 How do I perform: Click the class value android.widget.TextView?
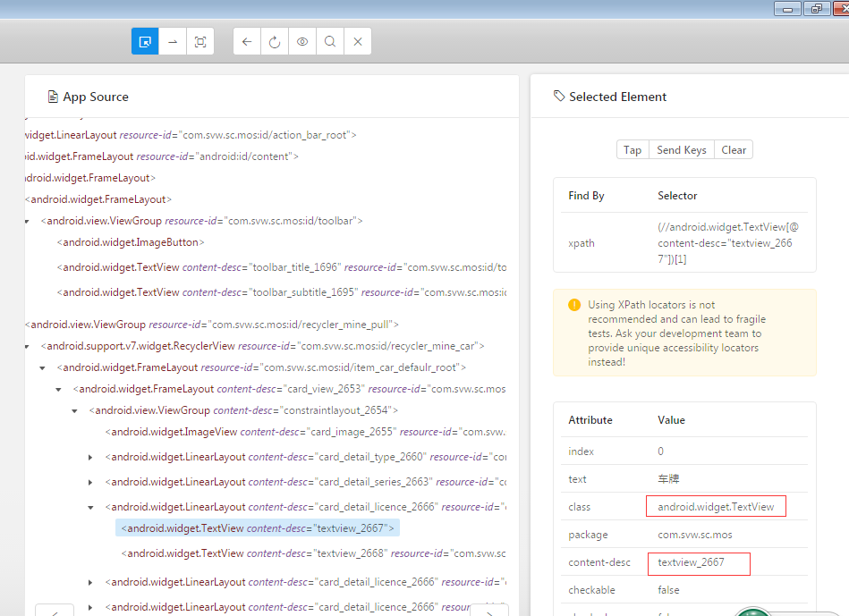coord(716,507)
